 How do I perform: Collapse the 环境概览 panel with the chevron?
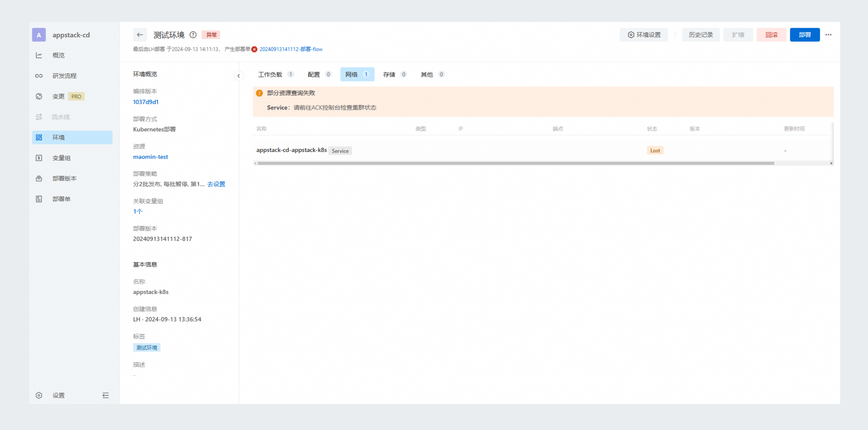point(239,76)
